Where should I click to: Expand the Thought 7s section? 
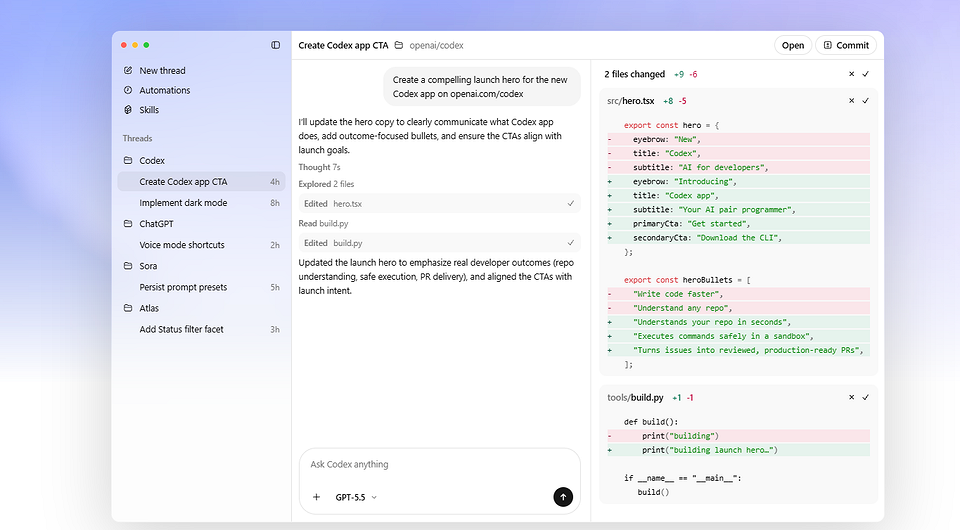pyautogui.click(x=319, y=167)
